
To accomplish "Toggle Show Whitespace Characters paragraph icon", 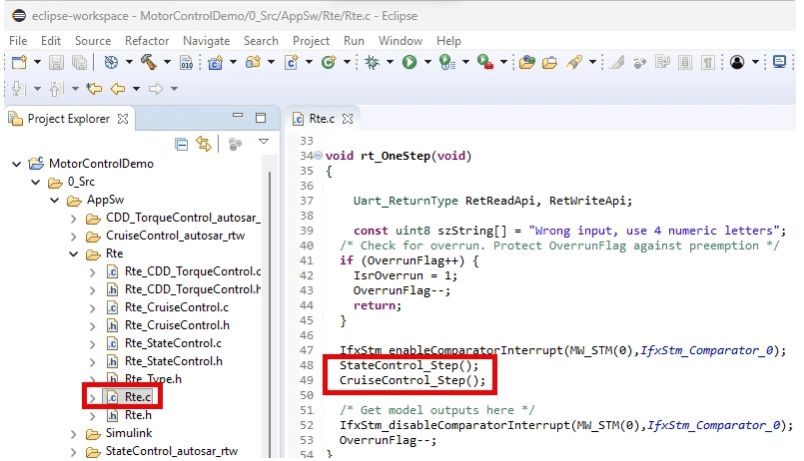I will pyautogui.click(x=708, y=62).
